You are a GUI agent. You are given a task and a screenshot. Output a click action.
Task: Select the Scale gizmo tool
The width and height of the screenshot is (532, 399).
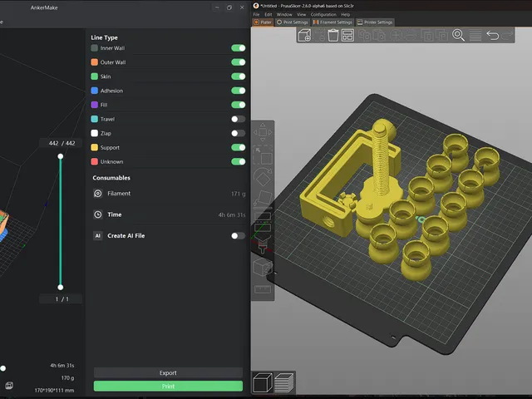(263, 155)
